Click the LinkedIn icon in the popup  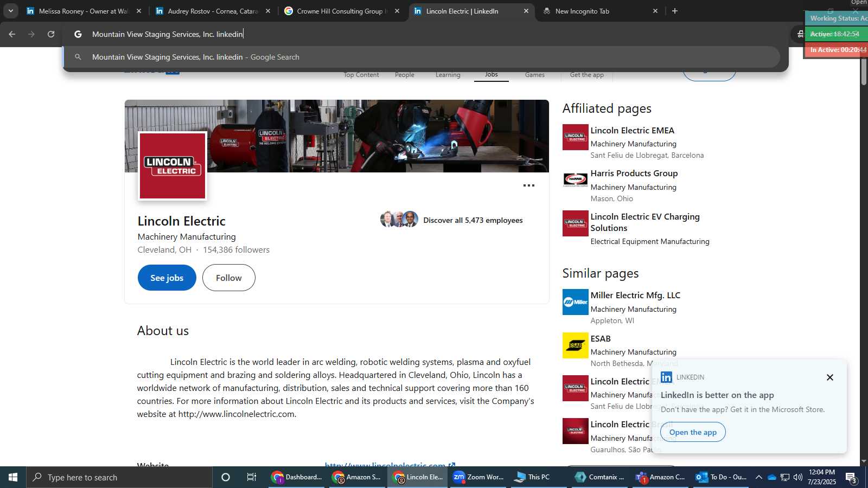[x=667, y=377]
